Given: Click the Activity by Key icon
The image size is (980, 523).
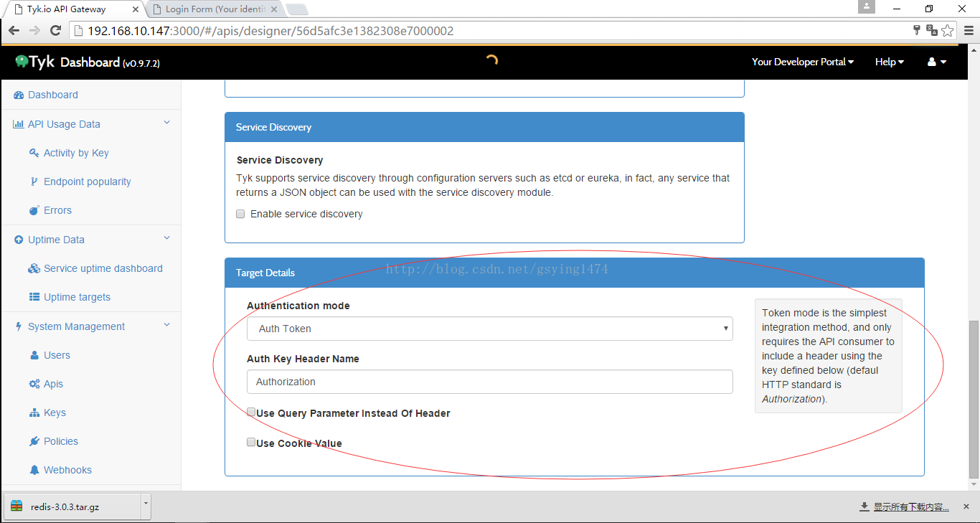Looking at the screenshot, I should pos(34,153).
